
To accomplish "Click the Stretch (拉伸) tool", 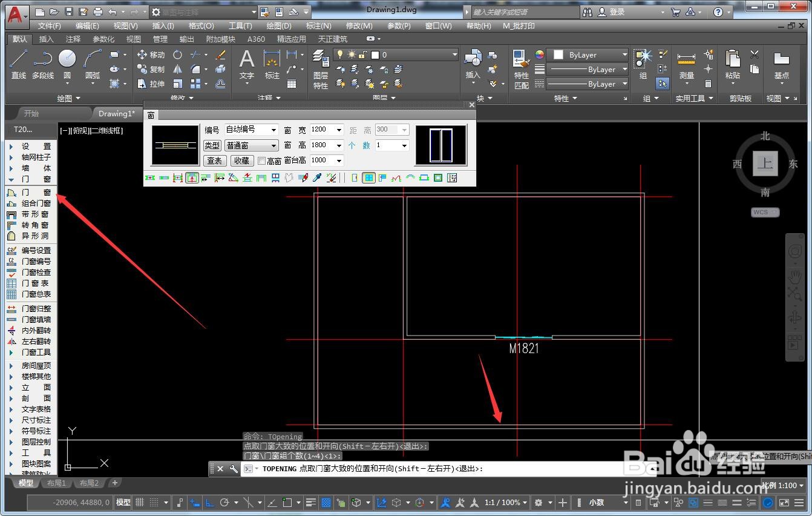I will click(x=151, y=84).
